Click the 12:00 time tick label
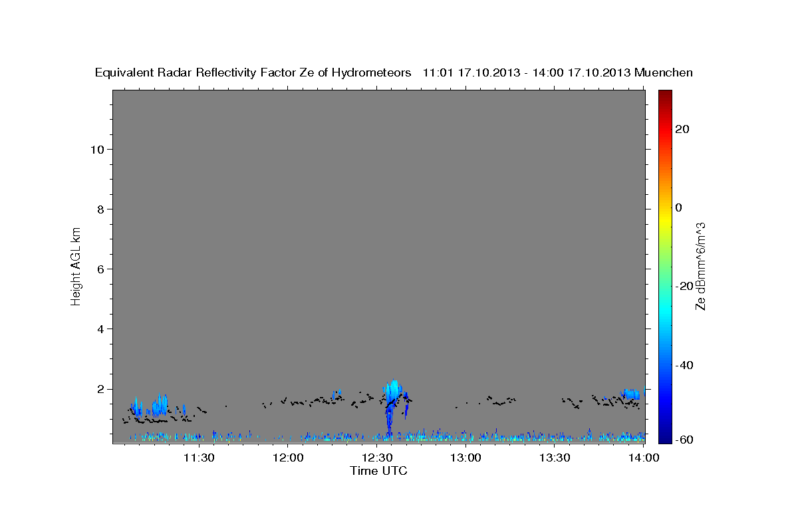The width and height of the screenshot is (798, 532). click(x=288, y=458)
